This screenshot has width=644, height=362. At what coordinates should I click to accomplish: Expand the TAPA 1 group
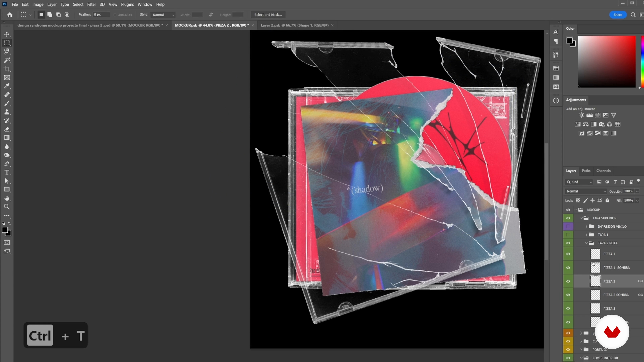point(586,235)
